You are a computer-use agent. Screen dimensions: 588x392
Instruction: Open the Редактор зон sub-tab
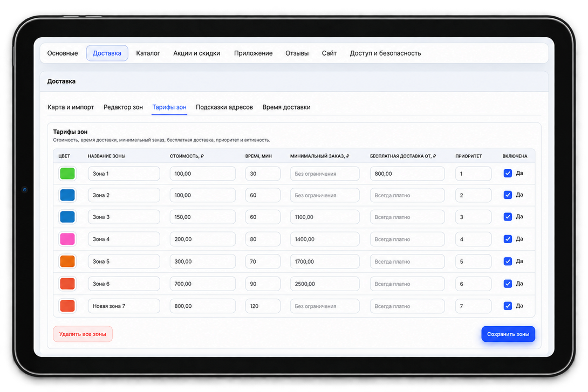pyautogui.click(x=123, y=107)
